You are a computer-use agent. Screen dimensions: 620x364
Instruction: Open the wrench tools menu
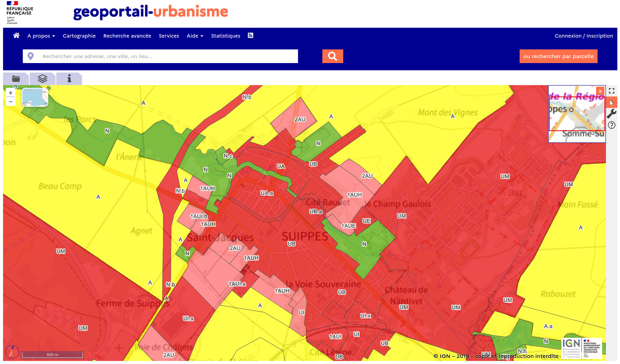click(612, 114)
